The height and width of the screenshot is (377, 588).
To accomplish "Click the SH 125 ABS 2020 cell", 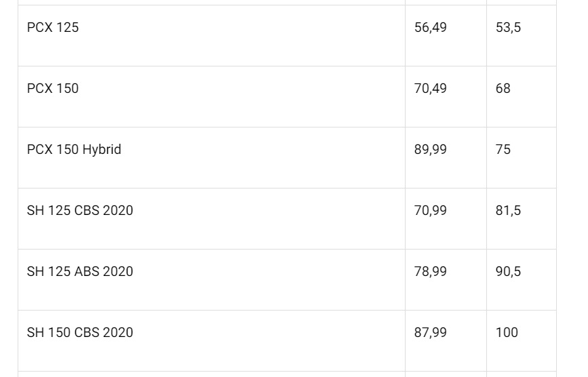I will (80, 272).
